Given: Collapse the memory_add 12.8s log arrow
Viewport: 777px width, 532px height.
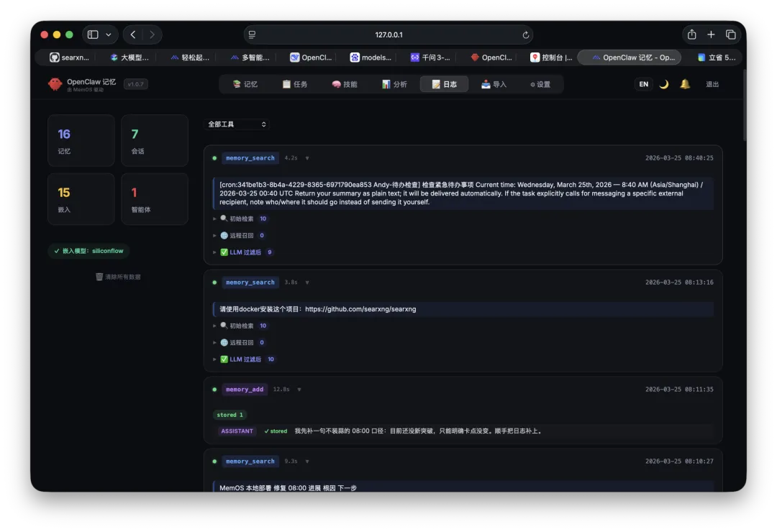Looking at the screenshot, I should [299, 390].
